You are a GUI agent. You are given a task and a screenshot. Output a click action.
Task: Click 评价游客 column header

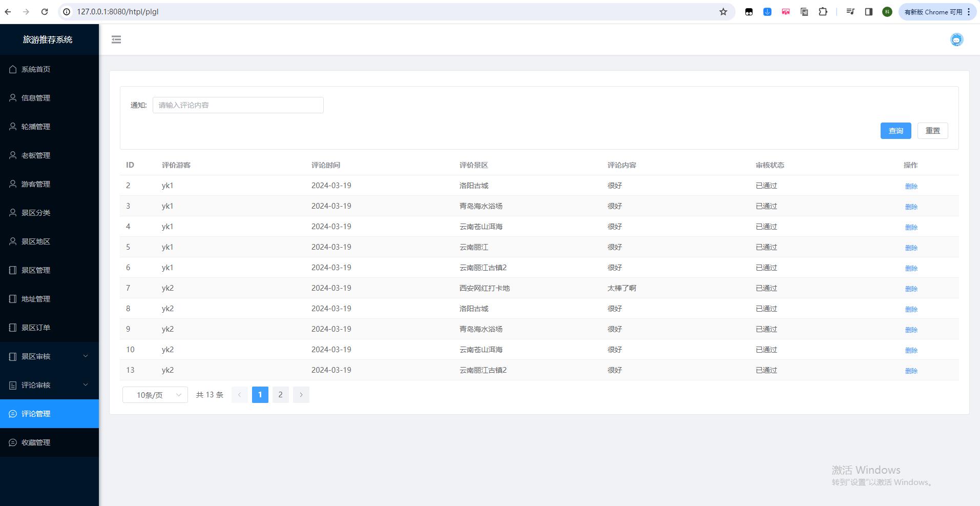coord(176,165)
